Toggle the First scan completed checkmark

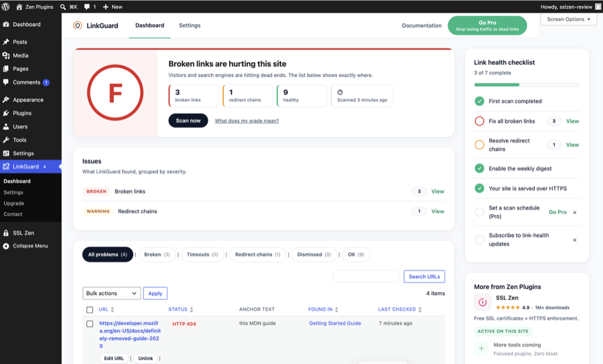pos(479,101)
